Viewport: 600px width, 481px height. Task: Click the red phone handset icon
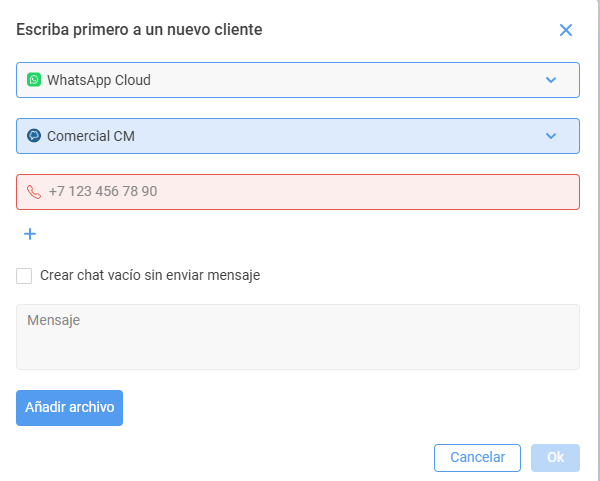pyautogui.click(x=34, y=192)
